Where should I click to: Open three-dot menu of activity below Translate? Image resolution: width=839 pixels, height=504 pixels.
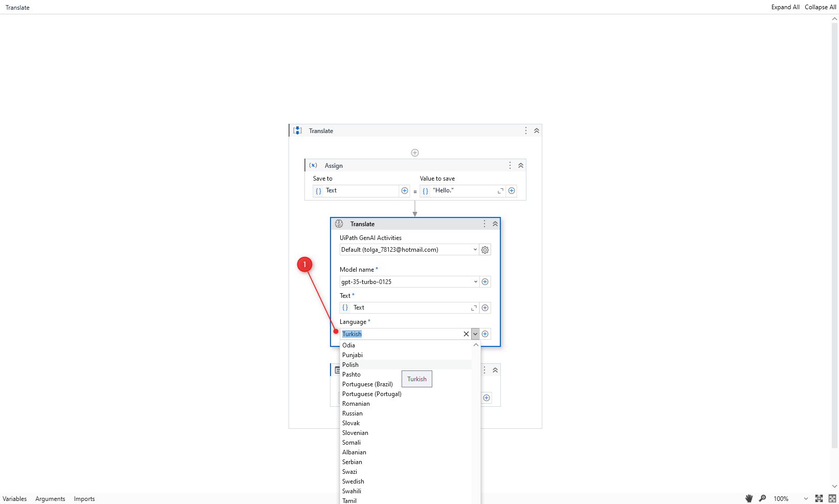point(484,370)
